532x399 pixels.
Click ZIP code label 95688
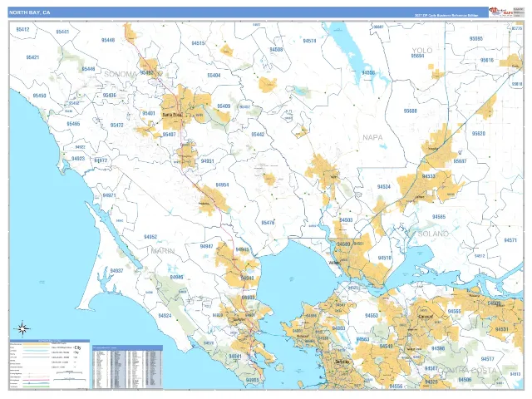(411, 111)
